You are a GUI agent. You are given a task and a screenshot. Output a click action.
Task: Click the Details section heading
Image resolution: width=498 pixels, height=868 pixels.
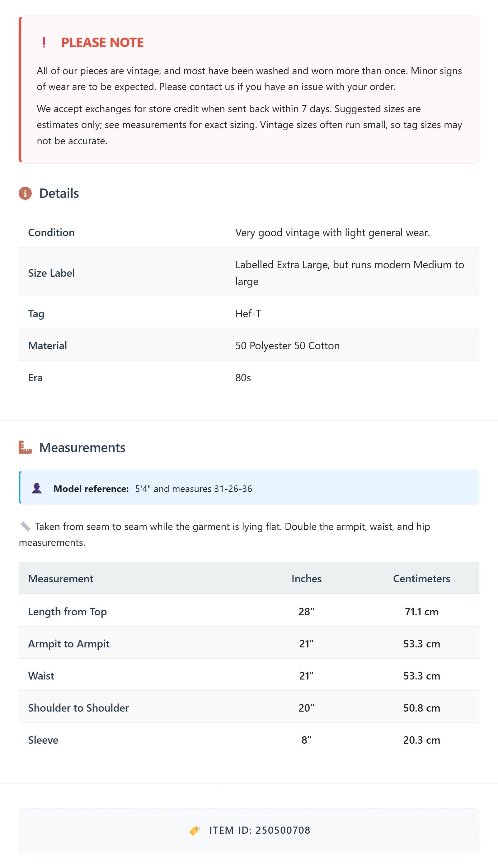59,193
